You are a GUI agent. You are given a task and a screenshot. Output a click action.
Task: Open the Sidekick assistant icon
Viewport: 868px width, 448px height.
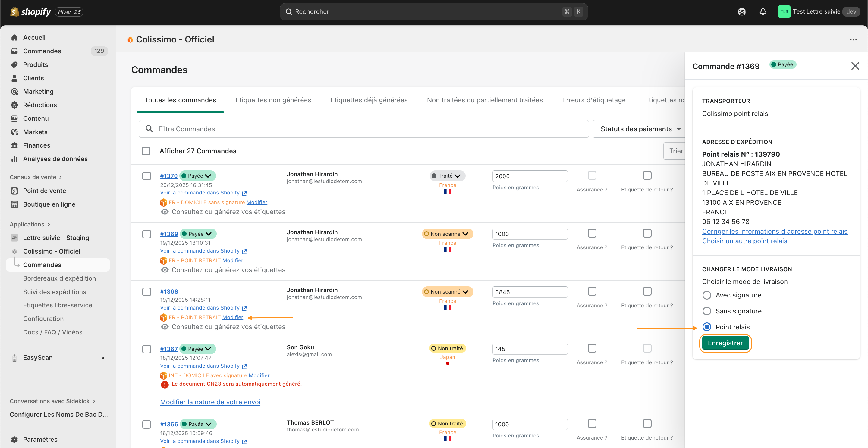tap(742, 12)
